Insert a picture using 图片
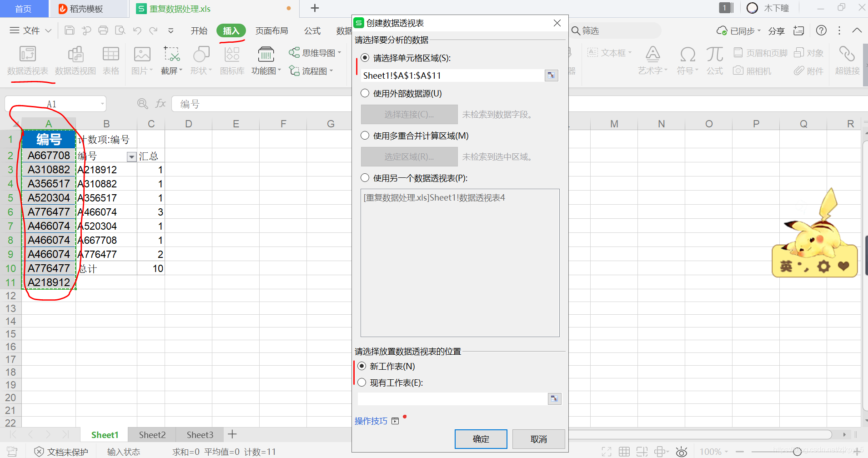Viewport: 868px width, 458px height. click(142, 60)
